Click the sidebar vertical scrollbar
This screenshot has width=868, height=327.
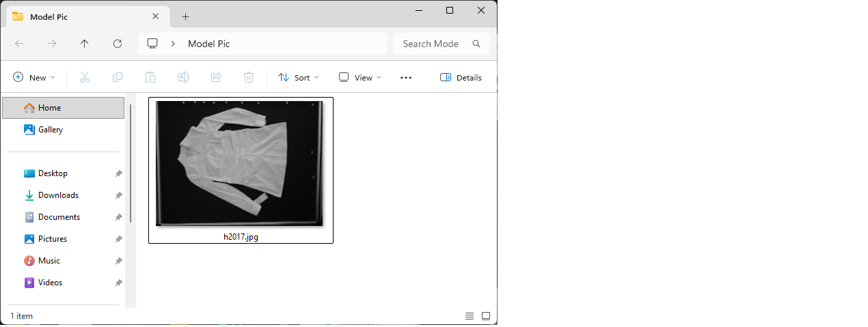click(x=131, y=164)
